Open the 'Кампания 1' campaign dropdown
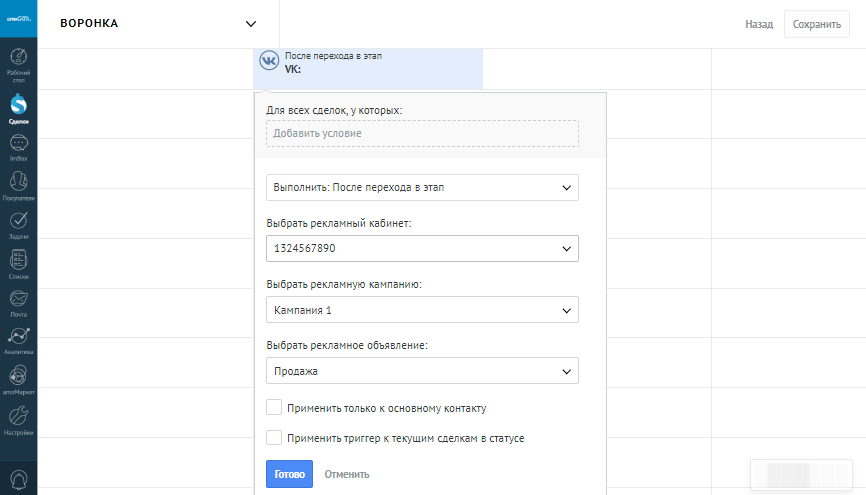 pyautogui.click(x=422, y=310)
